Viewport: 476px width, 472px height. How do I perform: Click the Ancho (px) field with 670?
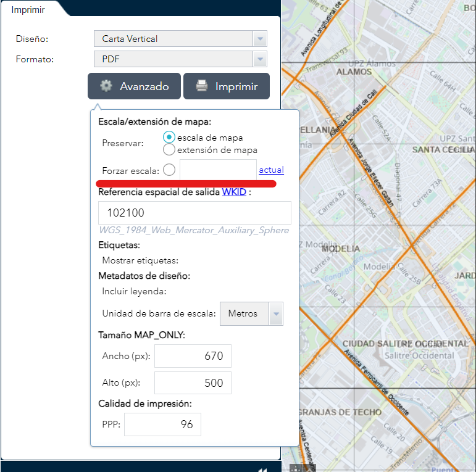coord(193,356)
